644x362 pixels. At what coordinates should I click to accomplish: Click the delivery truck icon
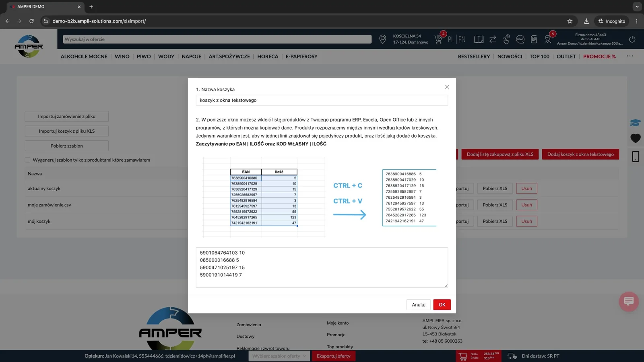pyautogui.click(x=512, y=356)
